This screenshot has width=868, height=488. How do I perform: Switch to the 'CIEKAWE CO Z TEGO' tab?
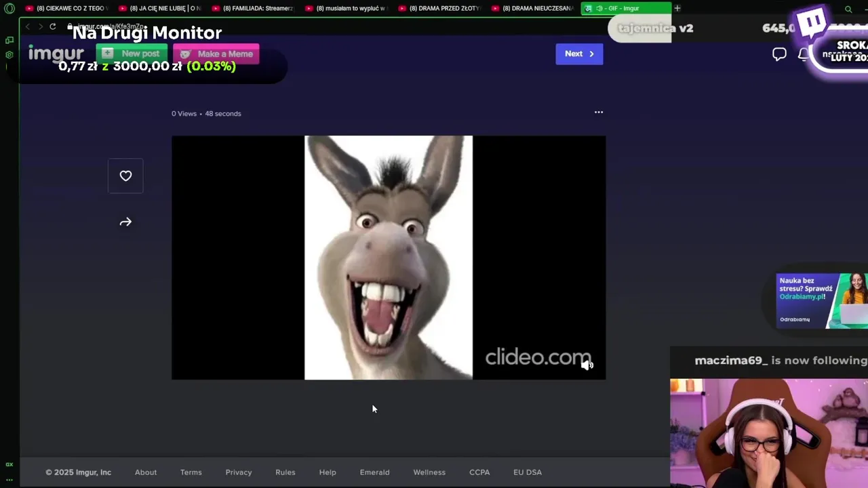(x=65, y=8)
